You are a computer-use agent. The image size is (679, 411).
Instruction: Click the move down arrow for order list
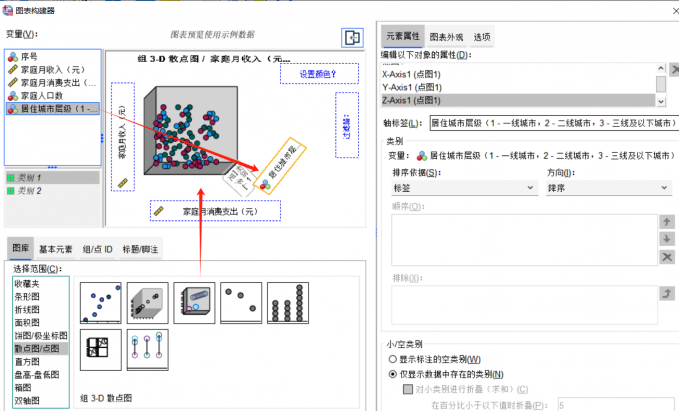coord(667,239)
